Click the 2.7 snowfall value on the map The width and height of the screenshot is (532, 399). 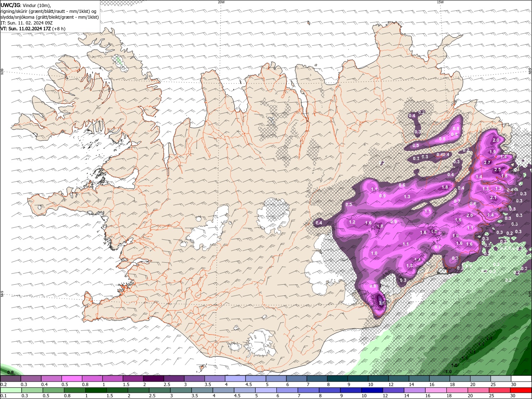point(488,163)
